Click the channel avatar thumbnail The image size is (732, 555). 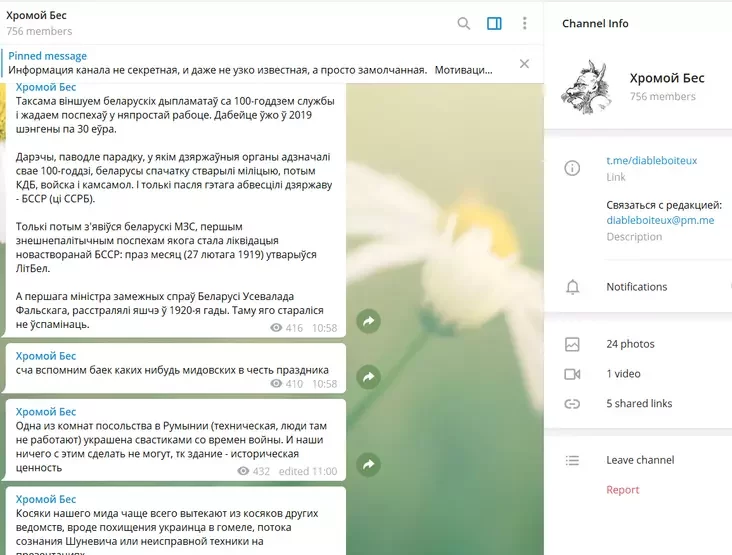[586, 86]
